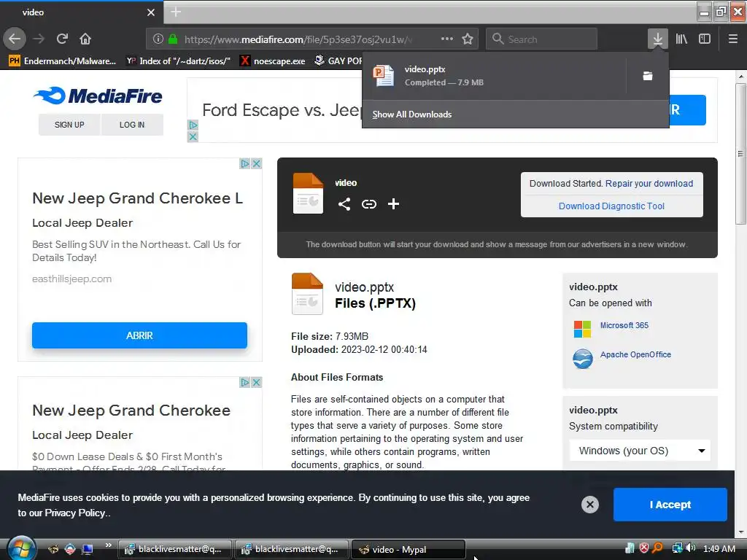The width and height of the screenshot is (747, 560).
Task: Click the 1:49 AM clock
Action: tap(719, 548)
